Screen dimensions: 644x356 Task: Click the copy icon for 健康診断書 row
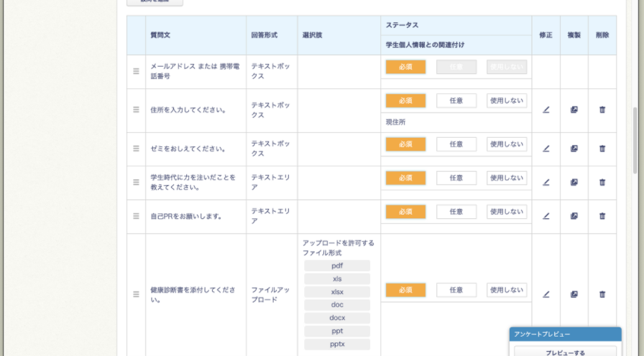pos(574,294)
